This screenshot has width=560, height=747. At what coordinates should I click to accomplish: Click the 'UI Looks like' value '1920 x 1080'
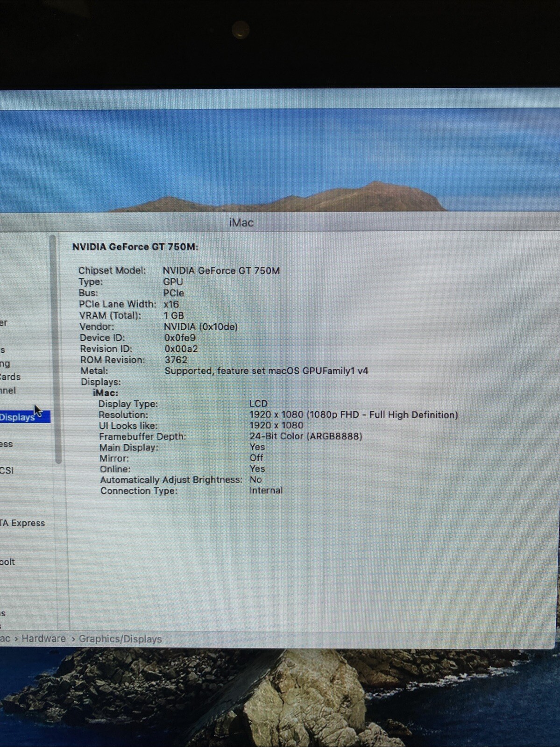point(276,425)
